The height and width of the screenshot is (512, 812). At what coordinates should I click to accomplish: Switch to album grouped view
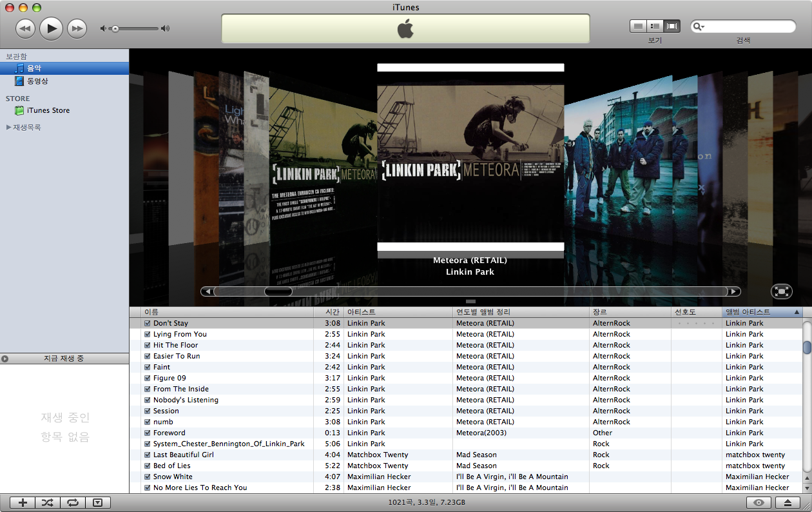point(655,26)
